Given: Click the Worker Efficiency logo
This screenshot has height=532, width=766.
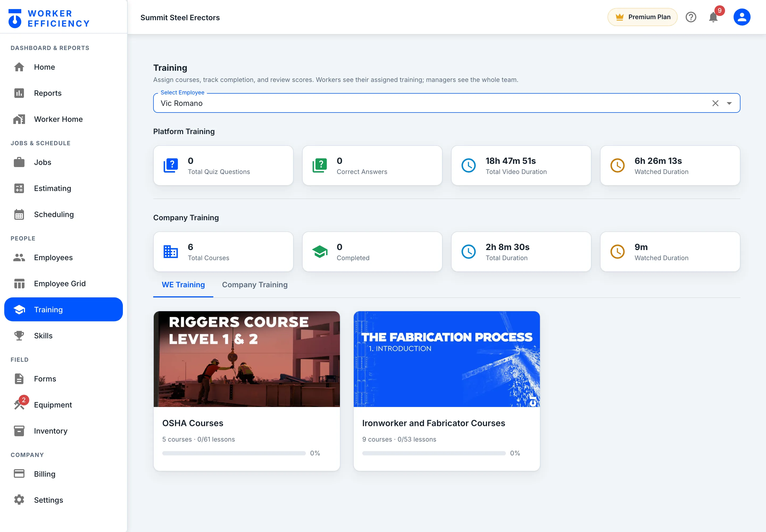Looking at the screenshot, I should (49, 18).
